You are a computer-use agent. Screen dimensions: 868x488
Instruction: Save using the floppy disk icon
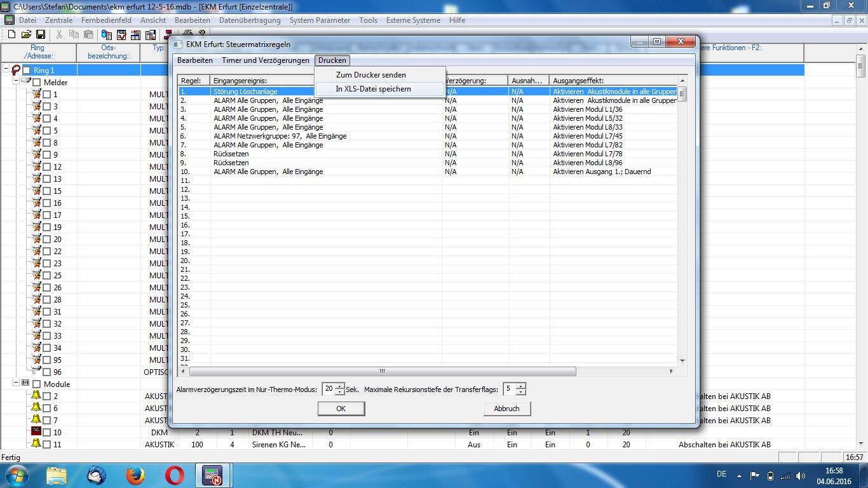point(41,34)
